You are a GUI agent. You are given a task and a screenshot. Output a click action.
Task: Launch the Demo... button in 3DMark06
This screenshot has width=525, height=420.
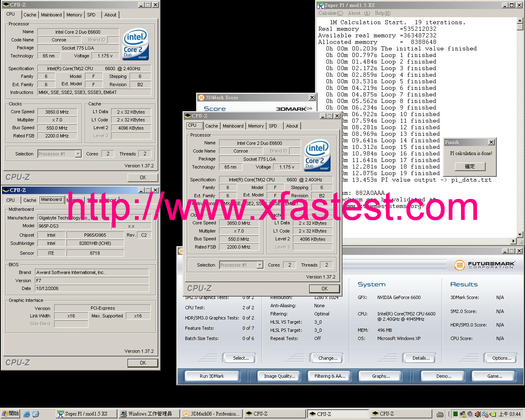443,376
